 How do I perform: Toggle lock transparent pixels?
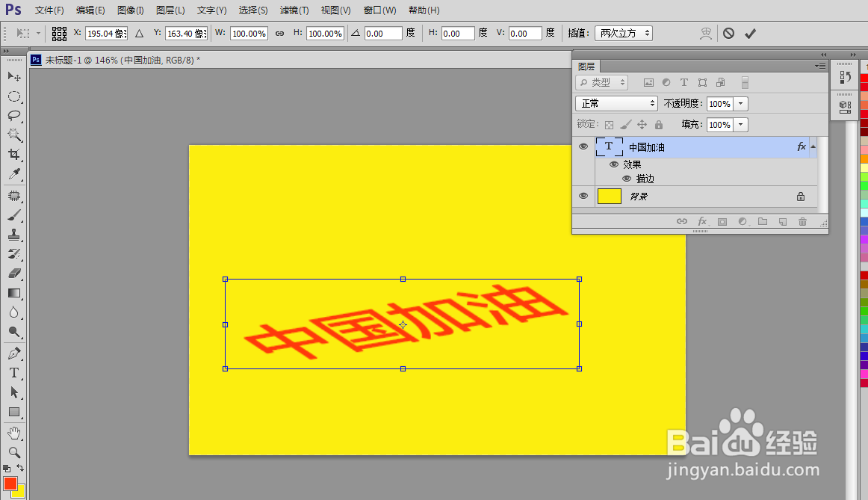click(609, 125)
